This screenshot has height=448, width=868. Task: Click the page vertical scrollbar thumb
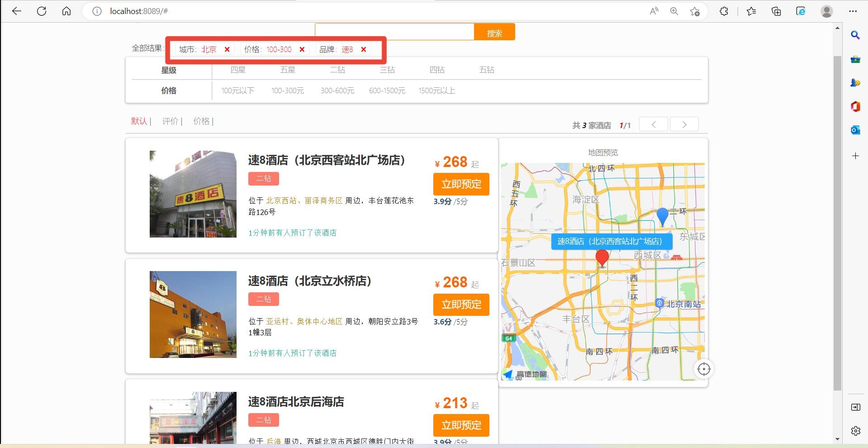coord(837,223)
